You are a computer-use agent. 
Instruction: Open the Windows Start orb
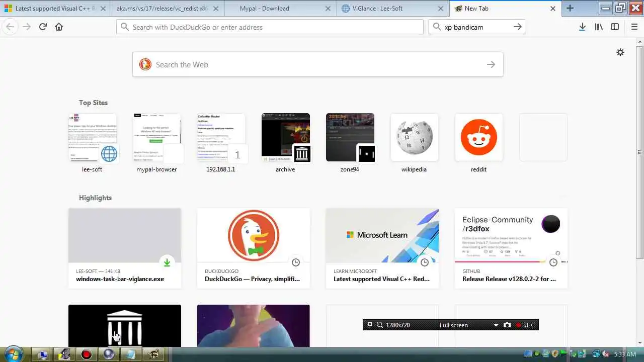tap(13, 354)
